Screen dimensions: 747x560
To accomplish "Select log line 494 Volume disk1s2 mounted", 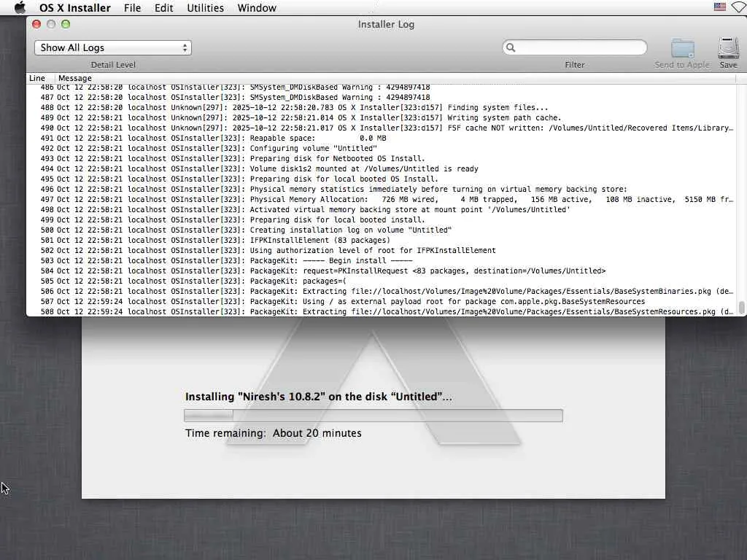I will [381, 169].
